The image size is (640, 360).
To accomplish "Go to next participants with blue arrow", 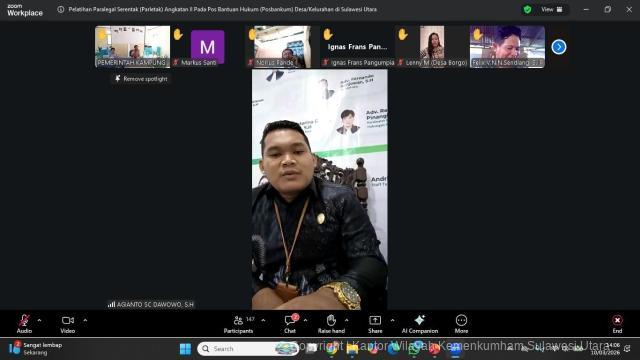I will (559, 47).
